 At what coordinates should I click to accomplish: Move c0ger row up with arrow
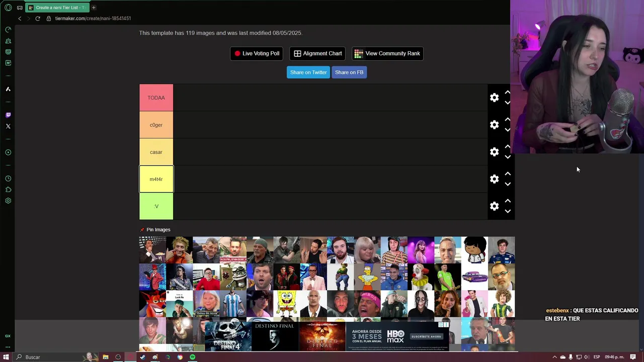click(x=508, y=120)
